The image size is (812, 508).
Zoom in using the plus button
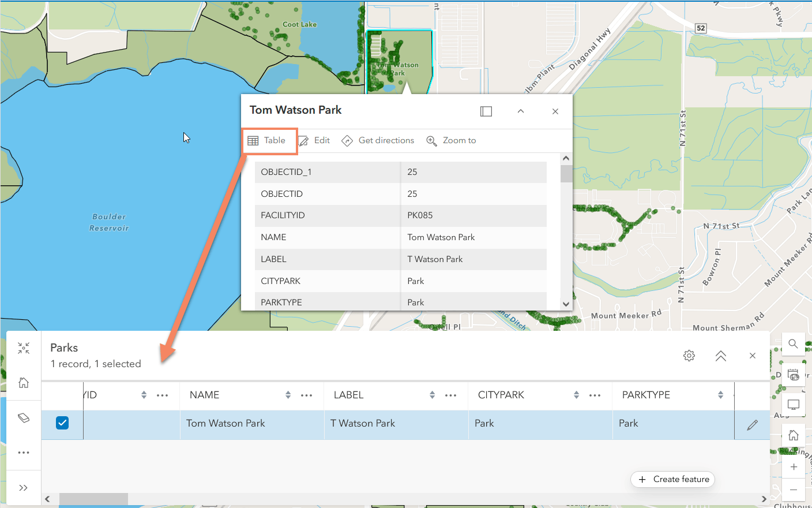793,466
